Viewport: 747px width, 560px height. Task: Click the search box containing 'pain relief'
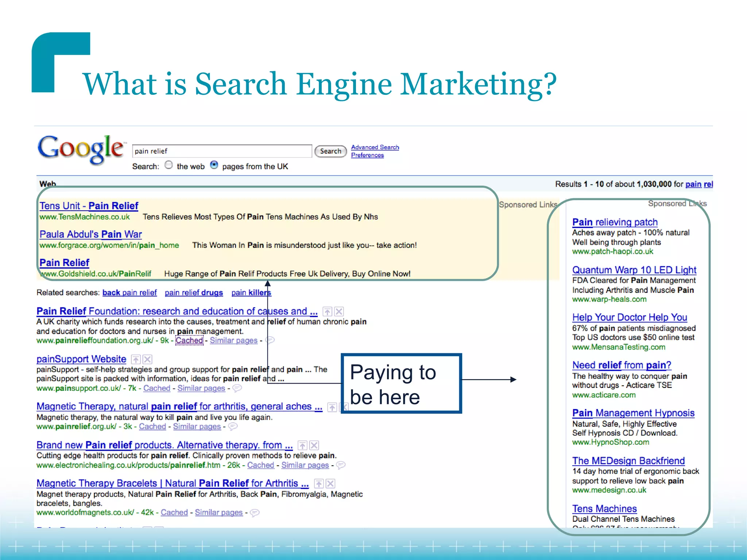(x=222, y=151)
